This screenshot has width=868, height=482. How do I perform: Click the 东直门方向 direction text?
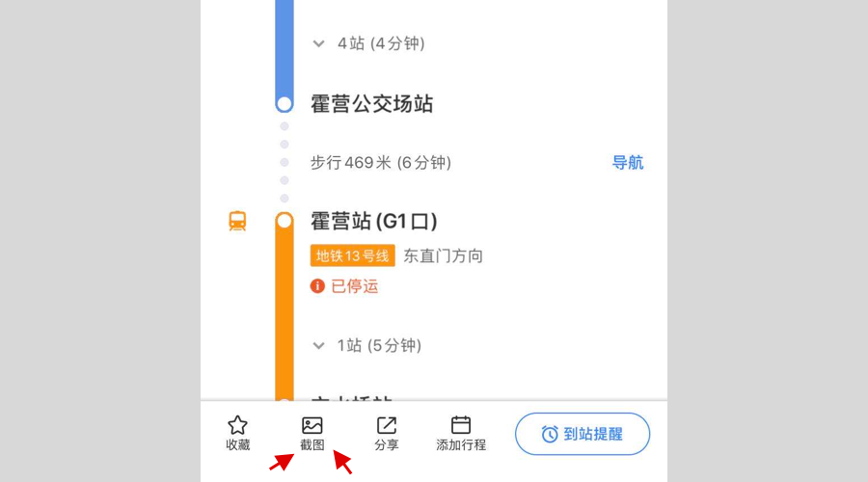click(444, 255)
